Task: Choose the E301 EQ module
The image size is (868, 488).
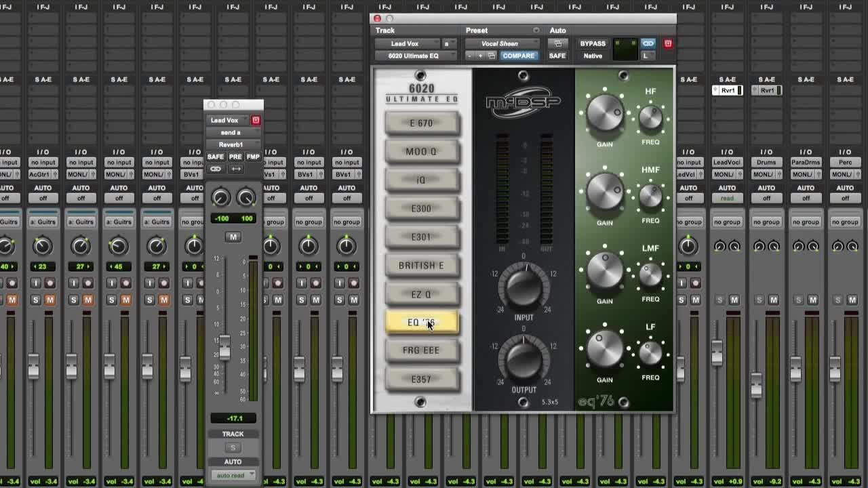Action: [x=422, y=237]
